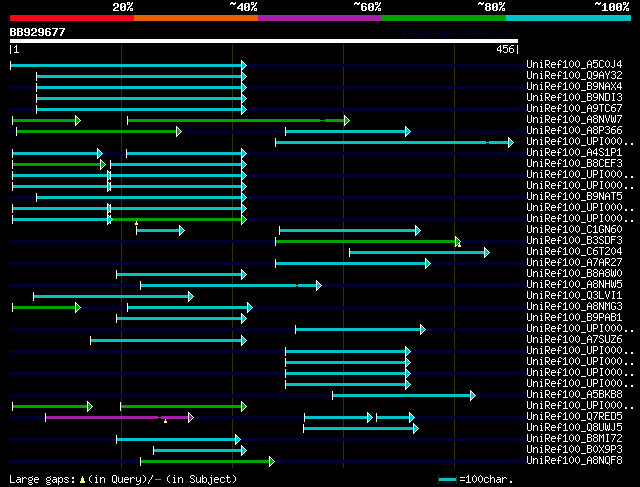Open the UniRef100_A9TC67 hit label
The width and height of the screenshot is (640, 487).
(x=574, y=108)
